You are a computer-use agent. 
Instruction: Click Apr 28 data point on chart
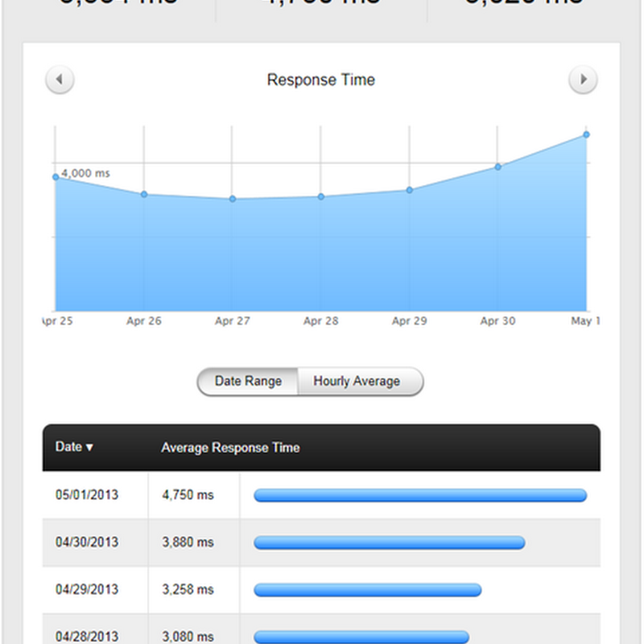coord(321,196)
